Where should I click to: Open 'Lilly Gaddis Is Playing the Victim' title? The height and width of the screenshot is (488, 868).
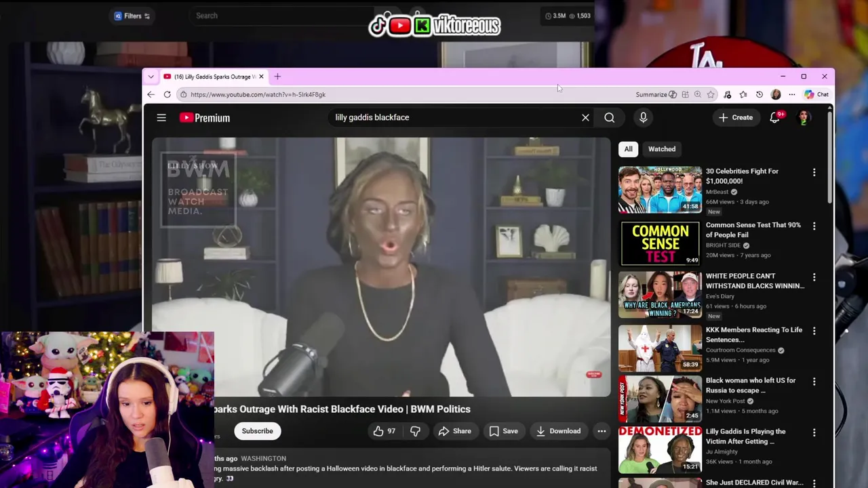click(x=746, y=436)
